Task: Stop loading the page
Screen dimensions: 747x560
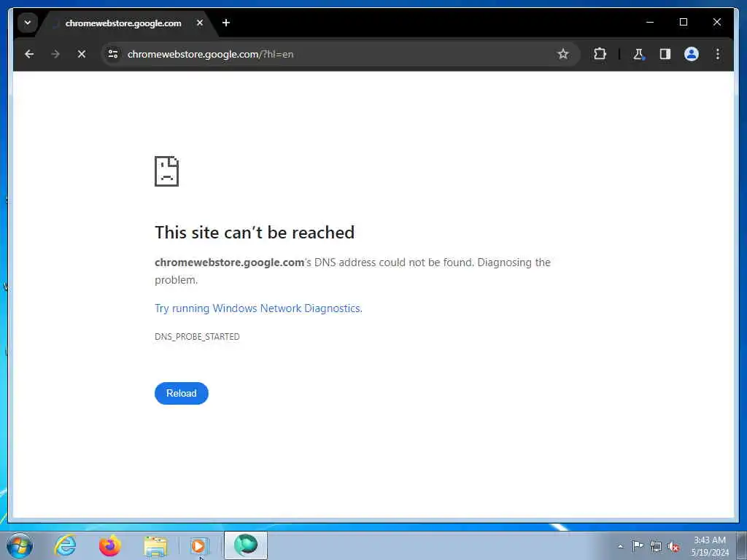Action: (82, 54)
